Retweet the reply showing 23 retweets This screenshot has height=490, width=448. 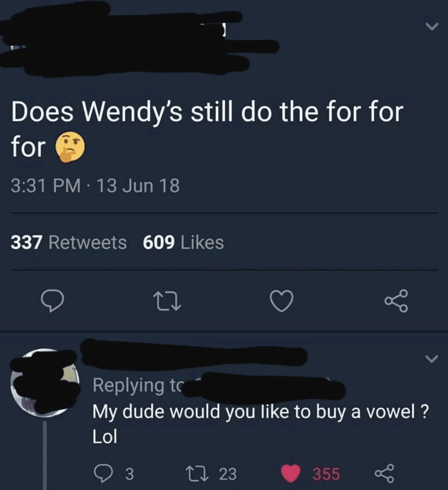pyautogui.click(x=211, y=473)
